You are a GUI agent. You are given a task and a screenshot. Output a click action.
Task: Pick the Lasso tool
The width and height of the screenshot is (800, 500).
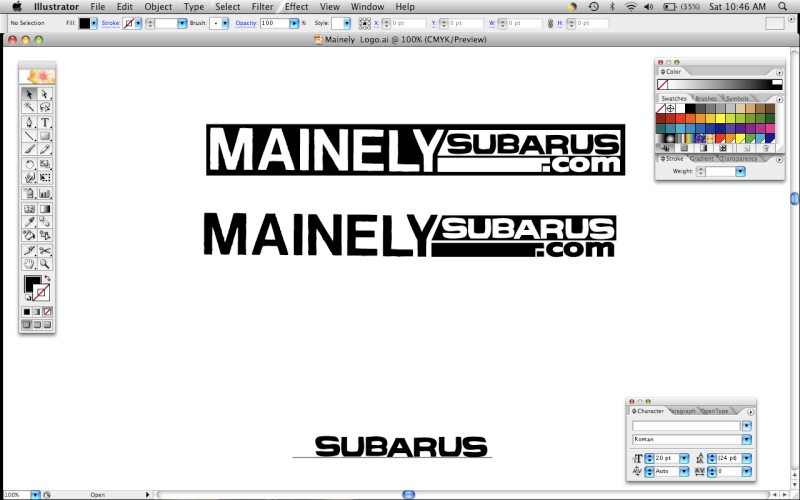tap(45, 107)
